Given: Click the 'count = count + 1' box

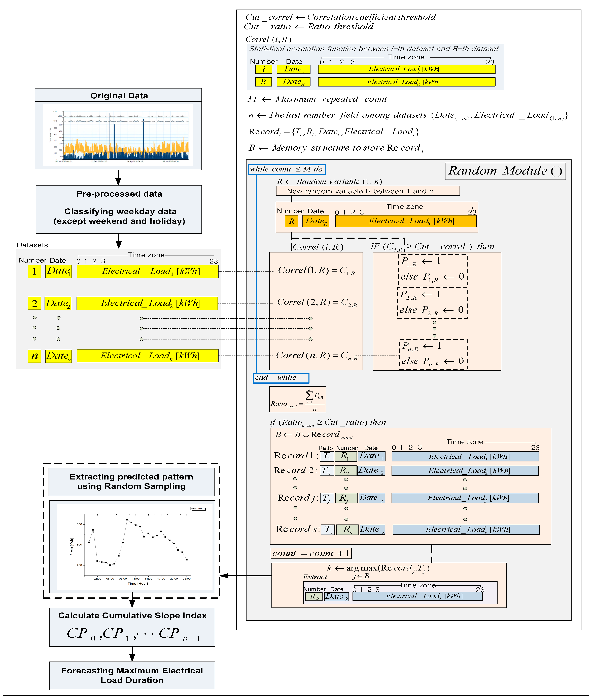Looking at the screenshot, I should pos(311,553).
